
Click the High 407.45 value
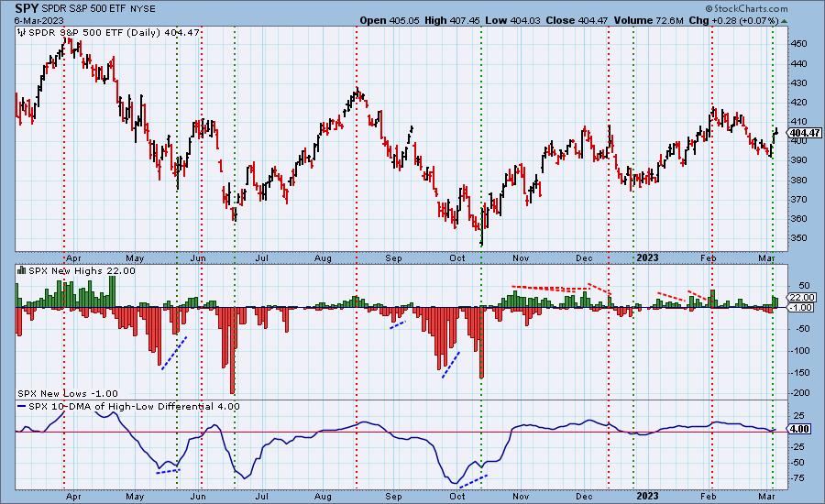tap(452, 20)
